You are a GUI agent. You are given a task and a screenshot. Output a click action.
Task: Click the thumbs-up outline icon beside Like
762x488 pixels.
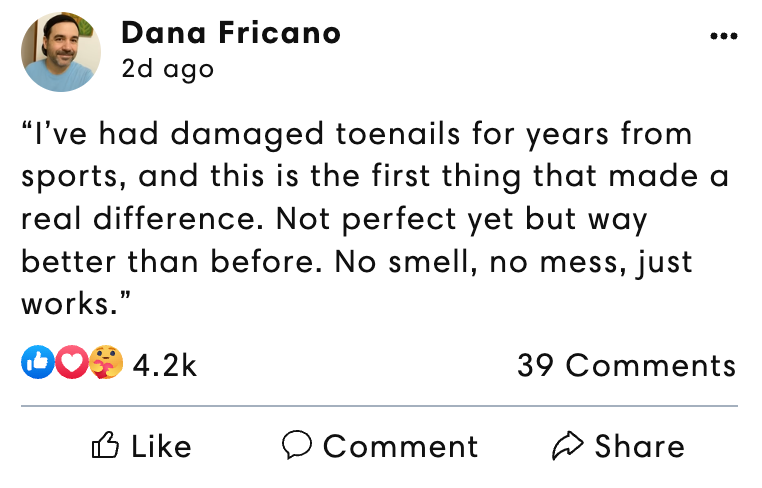click(x=105, y=445)
